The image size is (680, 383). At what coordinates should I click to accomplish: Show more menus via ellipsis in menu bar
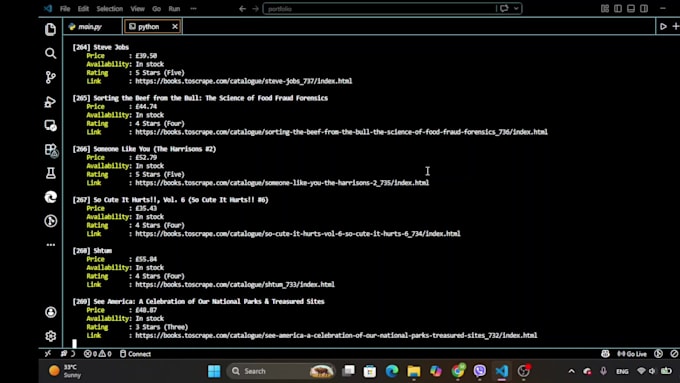193,9
